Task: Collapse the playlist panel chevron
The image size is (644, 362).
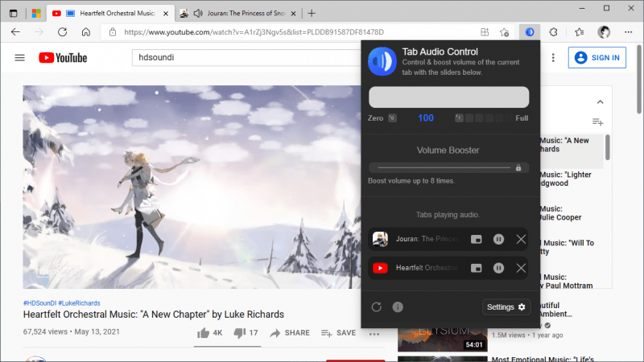Action: [600, 102]
